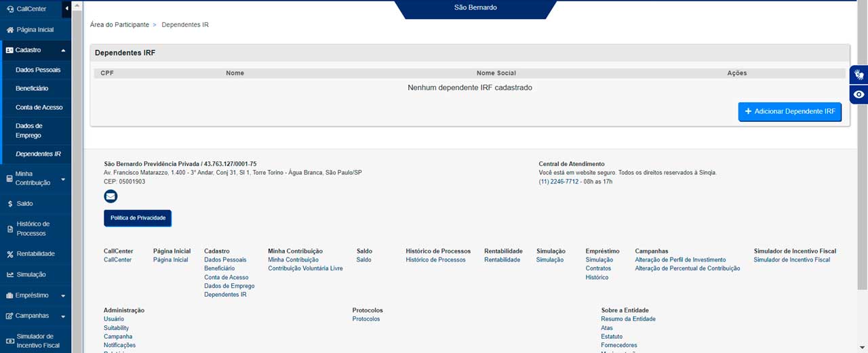Expand the Minha Contribuição submenu caret
Screen dimensions: 868x353
63,180
